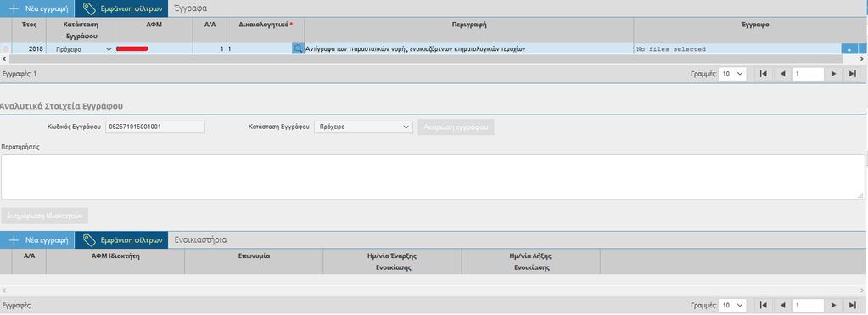This screenshot has height=315, width=868.
Task: Open the top Γραμμές rows-per-page dropdown
Action: [732, 74]
